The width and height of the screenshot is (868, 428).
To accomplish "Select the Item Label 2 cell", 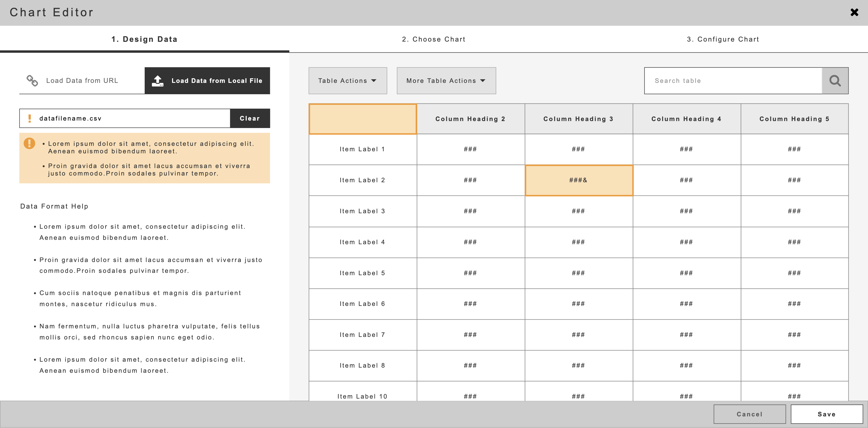I will [x=362, y=180].
